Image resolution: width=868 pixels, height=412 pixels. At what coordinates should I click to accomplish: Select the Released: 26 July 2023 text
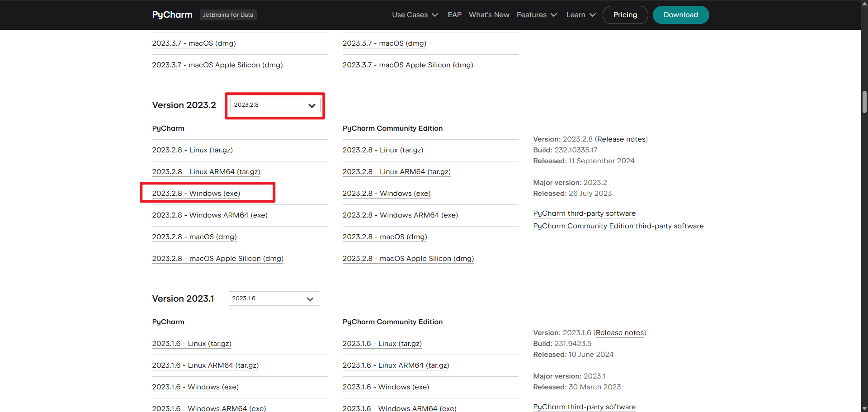click(x=572, y=194)
